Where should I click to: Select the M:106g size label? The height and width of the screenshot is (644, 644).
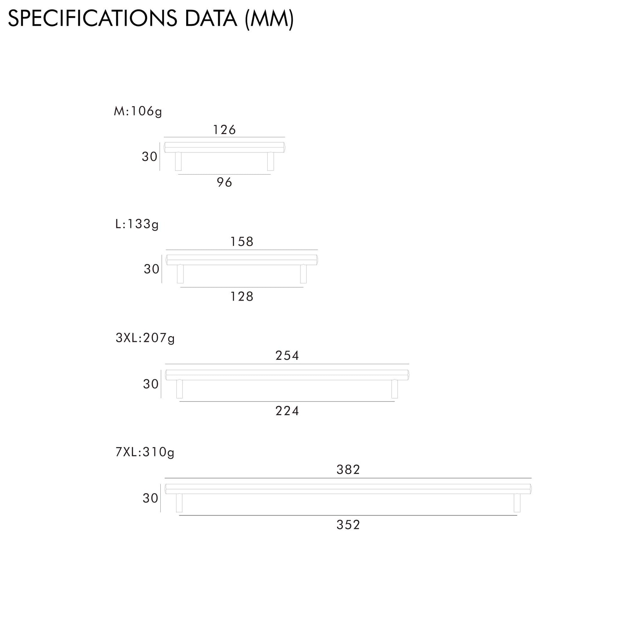138,111
